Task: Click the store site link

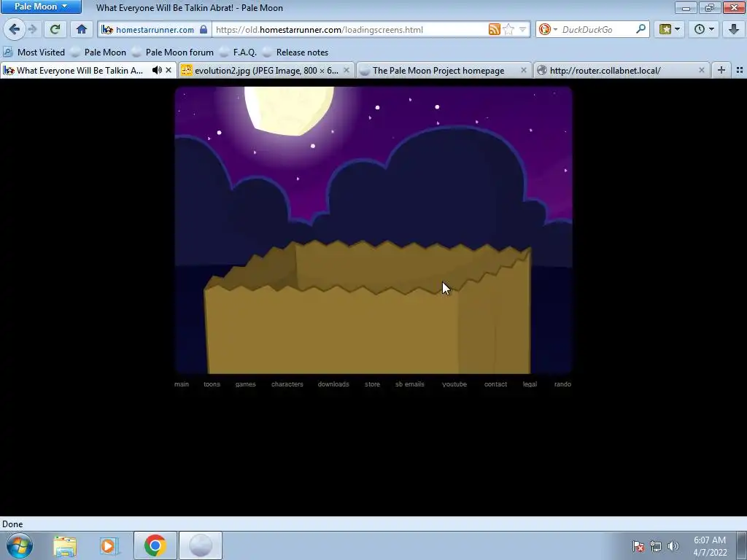Action: [373, 384]
